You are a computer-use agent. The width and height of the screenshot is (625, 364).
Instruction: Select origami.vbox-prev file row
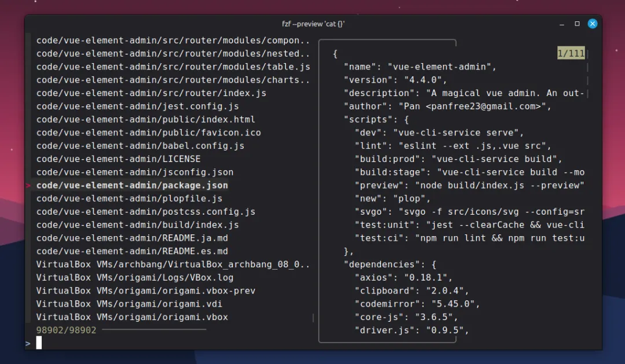coord(145,291)
